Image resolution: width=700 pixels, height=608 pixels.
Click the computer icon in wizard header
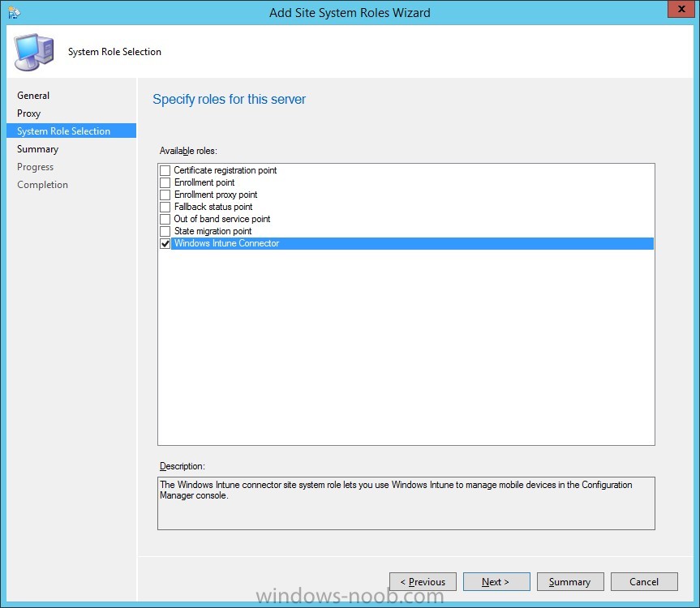(34, 52)
